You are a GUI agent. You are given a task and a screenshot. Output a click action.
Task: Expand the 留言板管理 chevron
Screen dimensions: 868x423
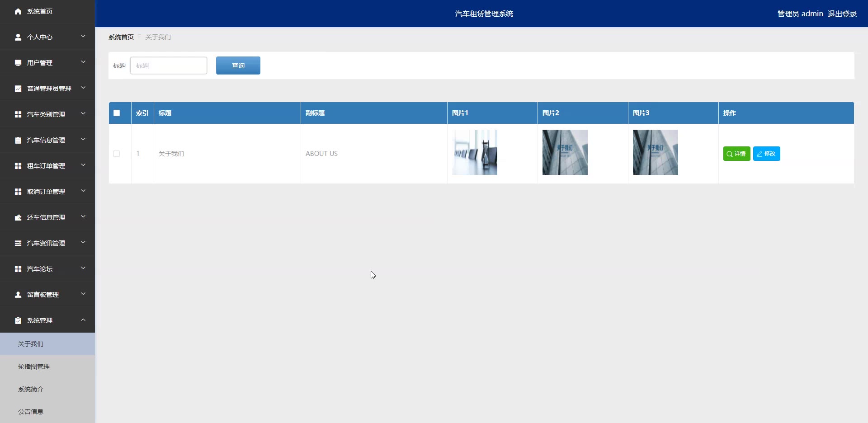click(x=83, y=294)
